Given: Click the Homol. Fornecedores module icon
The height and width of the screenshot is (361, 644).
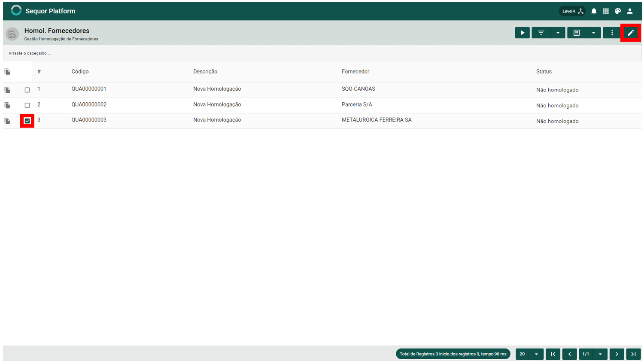Looking at the screenshot, I should [x=12, y=34].
